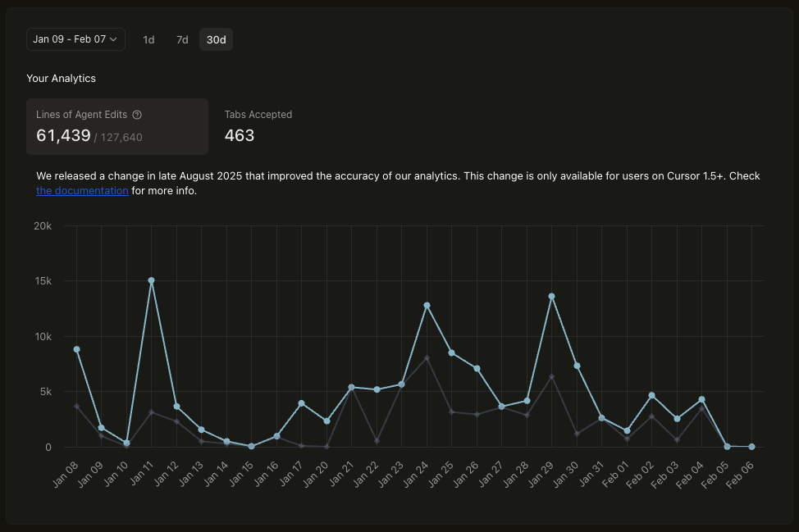This screenshot has width=799, height=532.
Task: Select the Lines of Agent Edits card
Action: point(116,126)
